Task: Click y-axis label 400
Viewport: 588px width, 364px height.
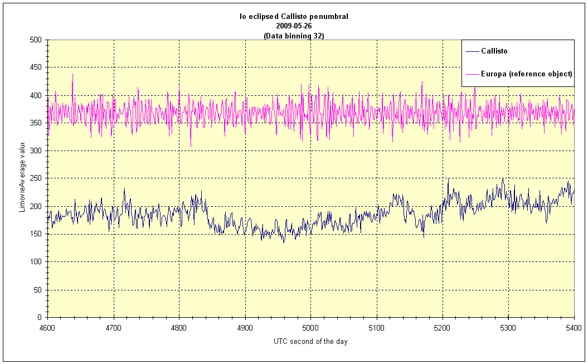Action: pos(36,95)
